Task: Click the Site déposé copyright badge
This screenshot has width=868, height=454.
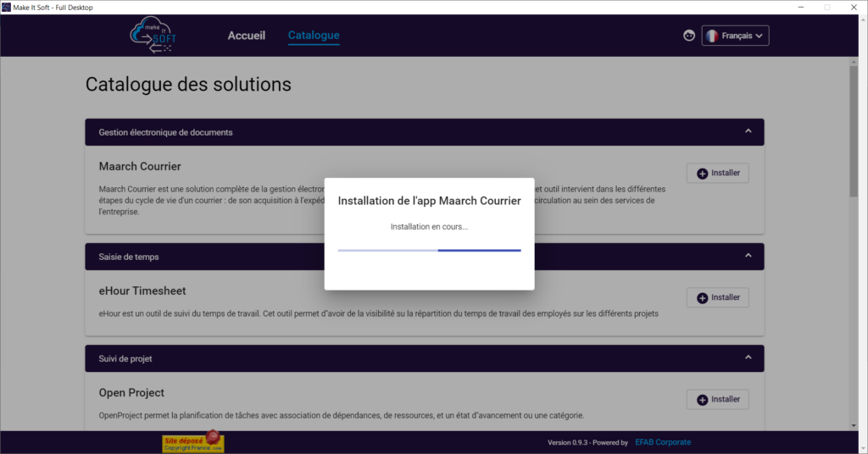Action: pyautogui.click(x=193, y=442)
